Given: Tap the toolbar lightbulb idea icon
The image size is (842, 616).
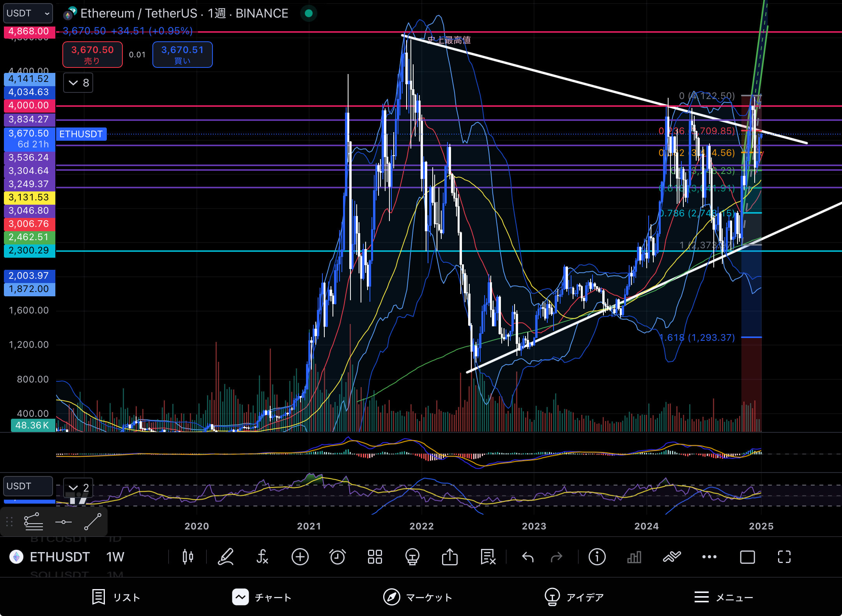Looking at the screenshot, I should coord(412,557).
